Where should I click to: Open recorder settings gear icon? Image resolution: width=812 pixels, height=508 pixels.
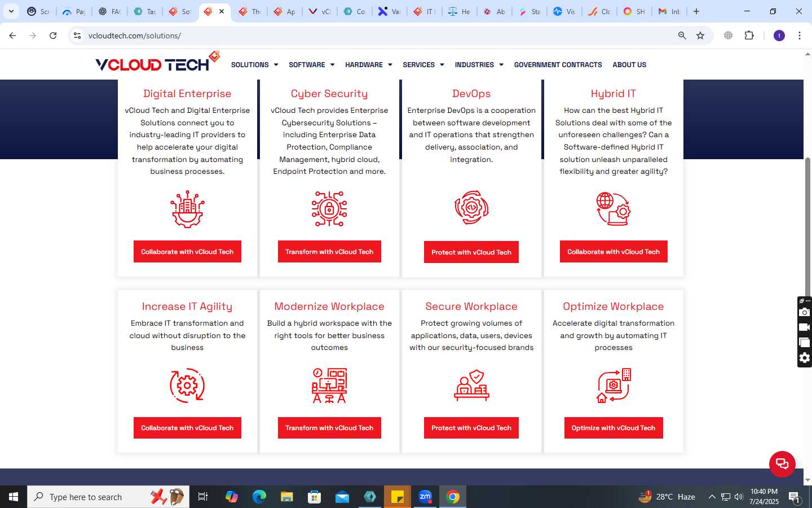pos(805,358)
